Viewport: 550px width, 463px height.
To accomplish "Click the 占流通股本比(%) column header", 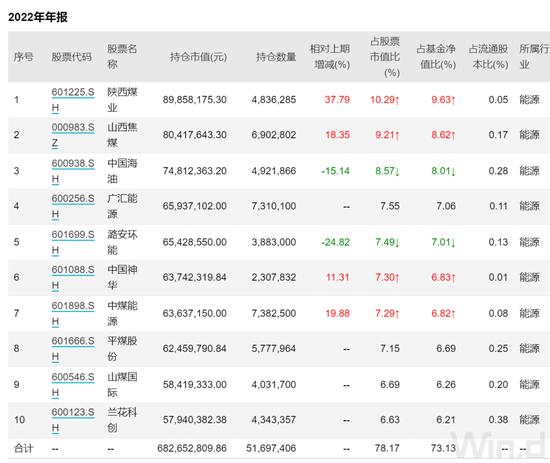I will 489,56.
